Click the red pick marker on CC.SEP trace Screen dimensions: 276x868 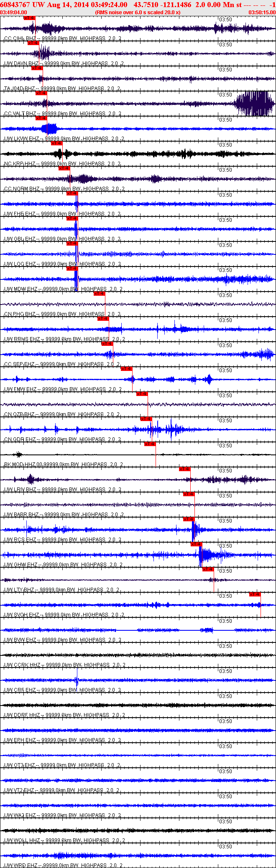coord(107,344)
